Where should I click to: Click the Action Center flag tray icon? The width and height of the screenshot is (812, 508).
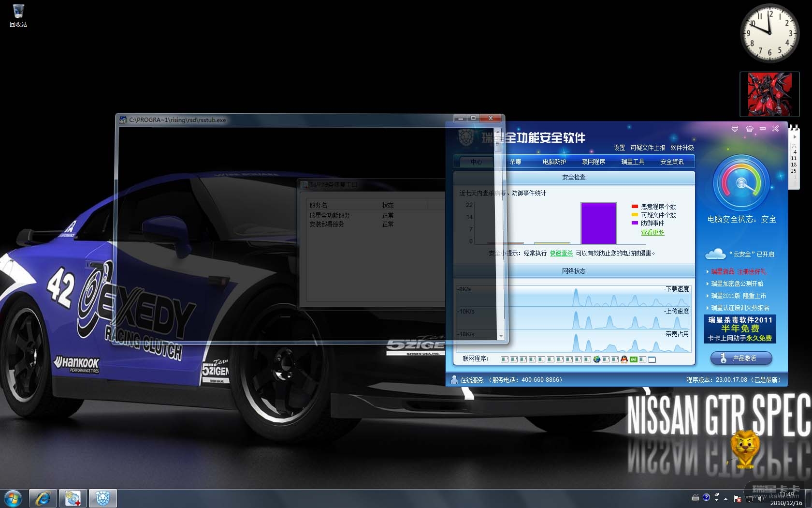737,498
